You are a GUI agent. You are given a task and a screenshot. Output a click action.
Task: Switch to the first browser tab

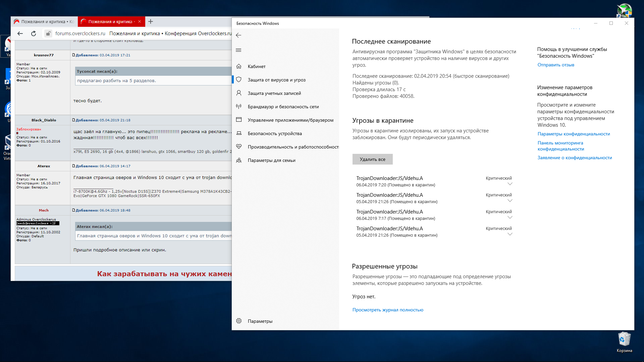click(x=44, y=22)
